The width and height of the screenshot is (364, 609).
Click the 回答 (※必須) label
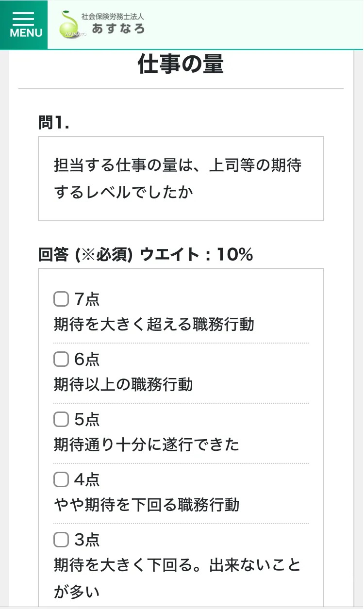coord(85,254)
